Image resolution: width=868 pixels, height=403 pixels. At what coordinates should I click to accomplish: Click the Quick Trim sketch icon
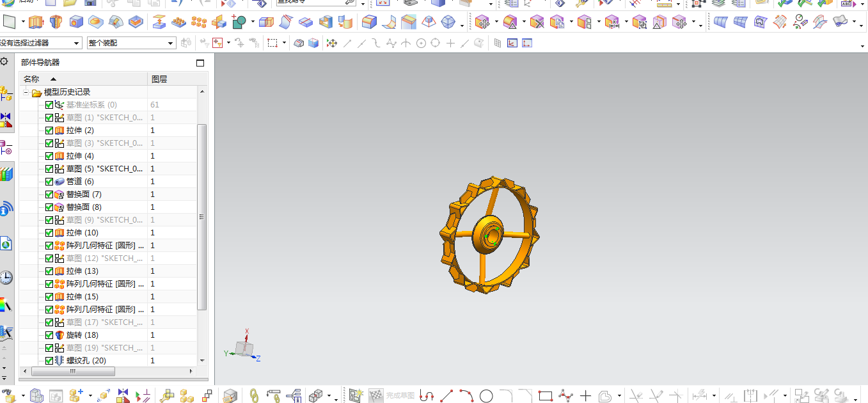pyautogui.click(x=635, y=396)
